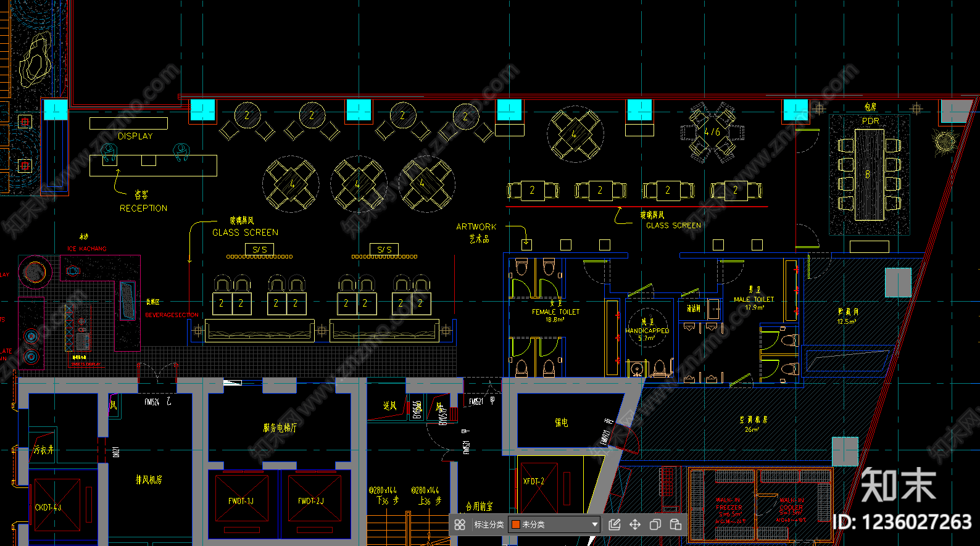Select the 合用前室 label

tap(480, 507)
